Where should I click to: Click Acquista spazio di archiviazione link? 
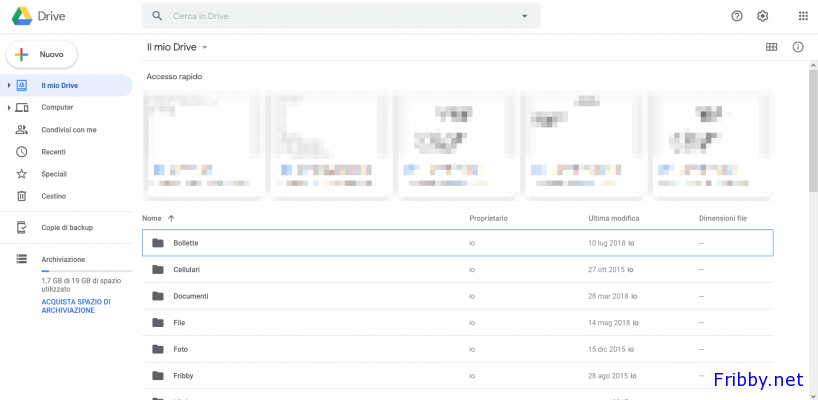tap(76, 306)
